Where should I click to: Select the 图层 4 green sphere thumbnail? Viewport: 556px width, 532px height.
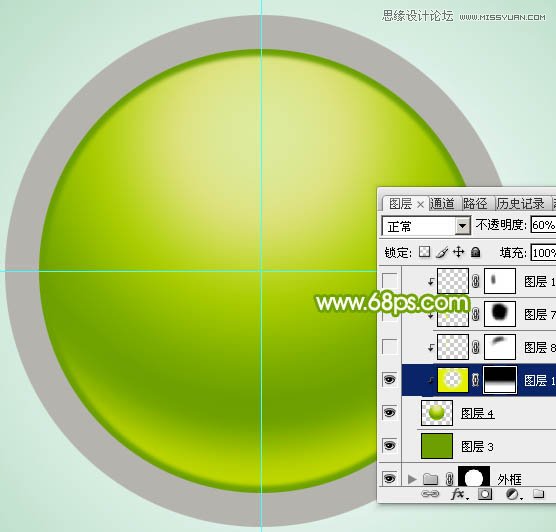(x=437, y=413)
